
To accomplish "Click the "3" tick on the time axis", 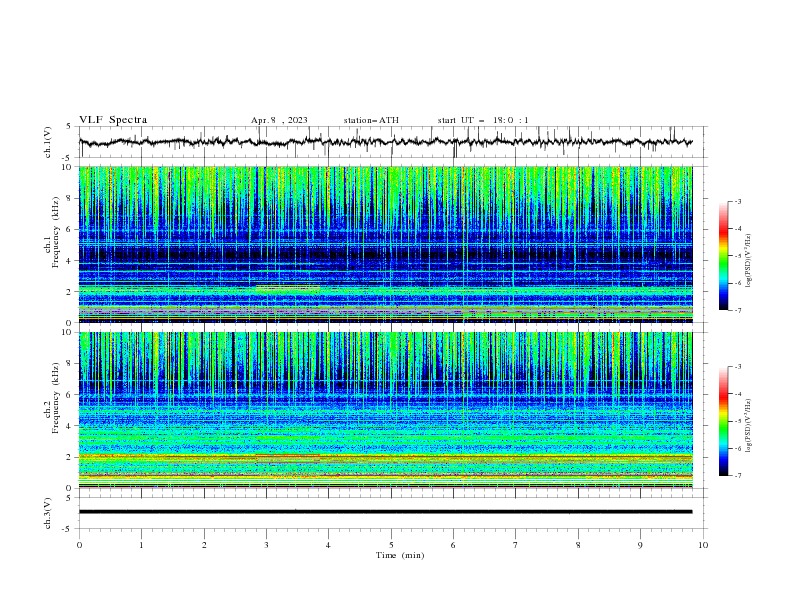I will pyautogui.click(x=267, y=545).
